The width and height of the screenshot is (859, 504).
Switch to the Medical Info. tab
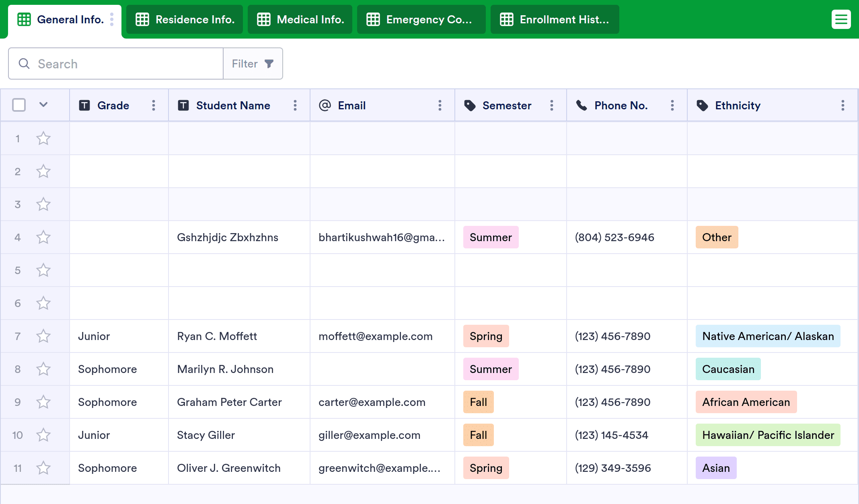[x=300, y=19]
